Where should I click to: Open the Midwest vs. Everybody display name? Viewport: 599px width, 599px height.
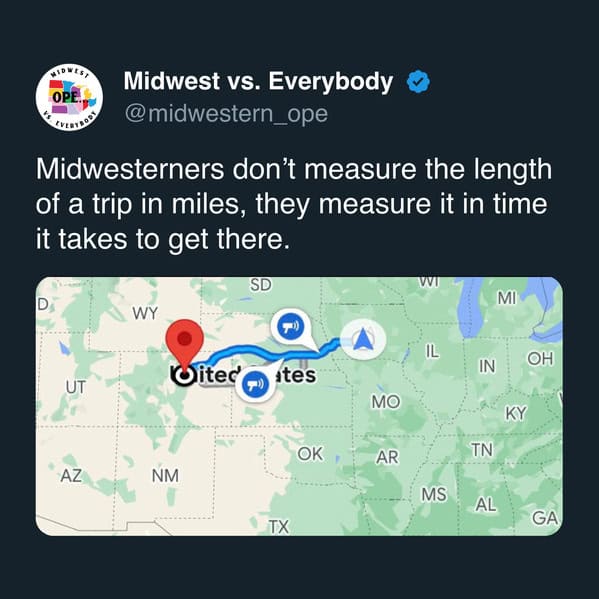[x=258, y=81]
